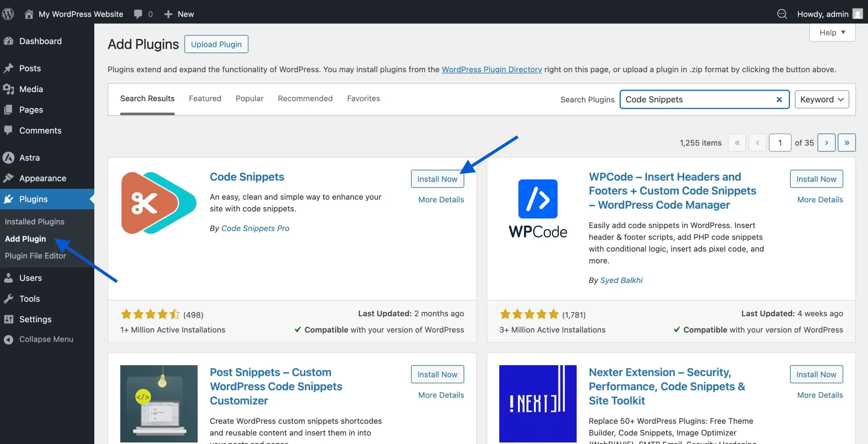Image resolution: width=868 pixels, height=444 pixels.
Task: Install the Code Snippets plugin
Action: pos(437,179)
